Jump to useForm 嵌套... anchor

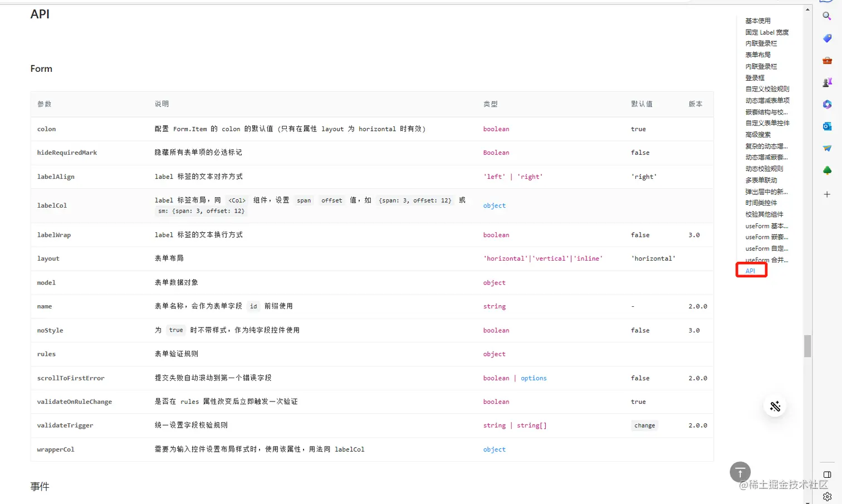point(767,237)
